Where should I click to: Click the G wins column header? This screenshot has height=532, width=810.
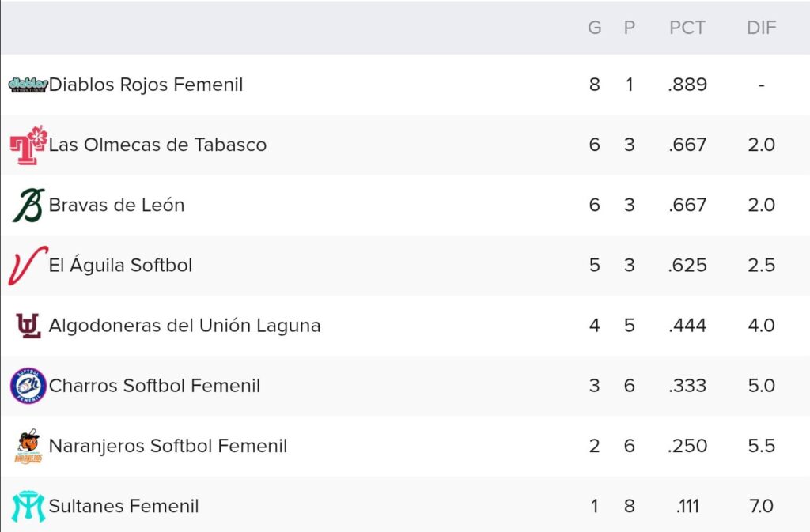(x=595, y=28)
